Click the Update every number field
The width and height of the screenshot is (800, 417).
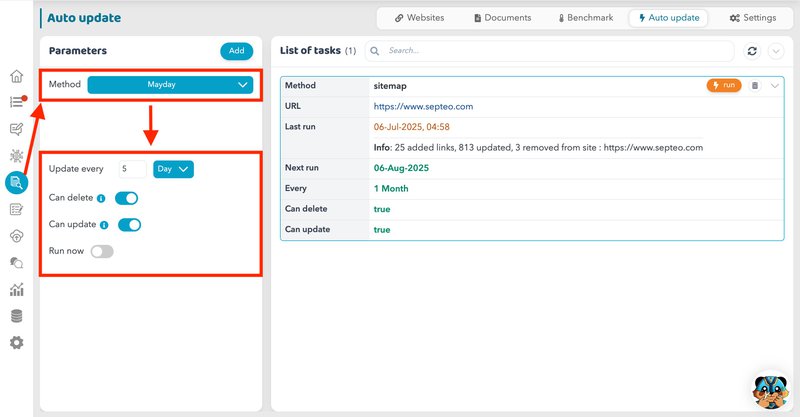pyautogui.click(x=133, y=169)
